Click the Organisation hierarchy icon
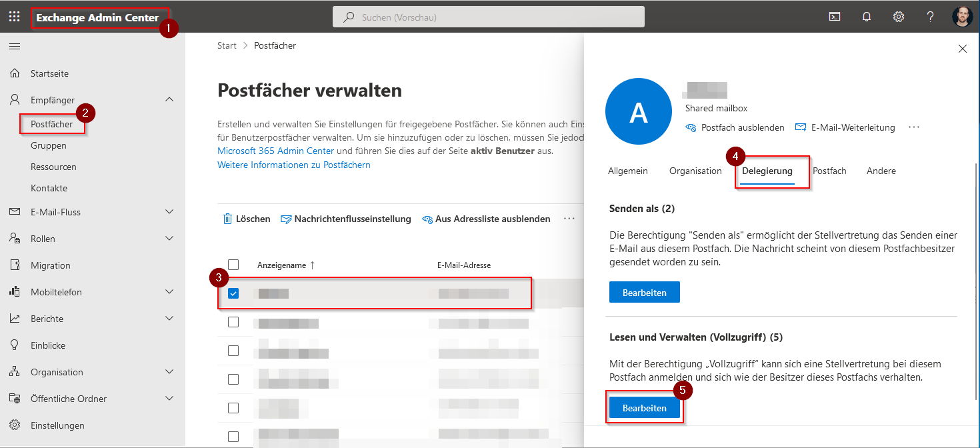980x448 pixels. [15, 372]
